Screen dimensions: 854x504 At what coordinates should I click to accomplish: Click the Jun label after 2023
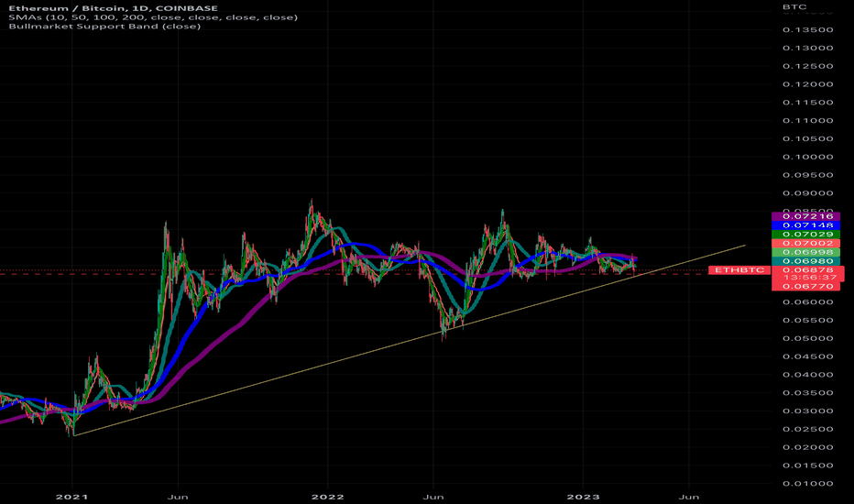[689, 497]
